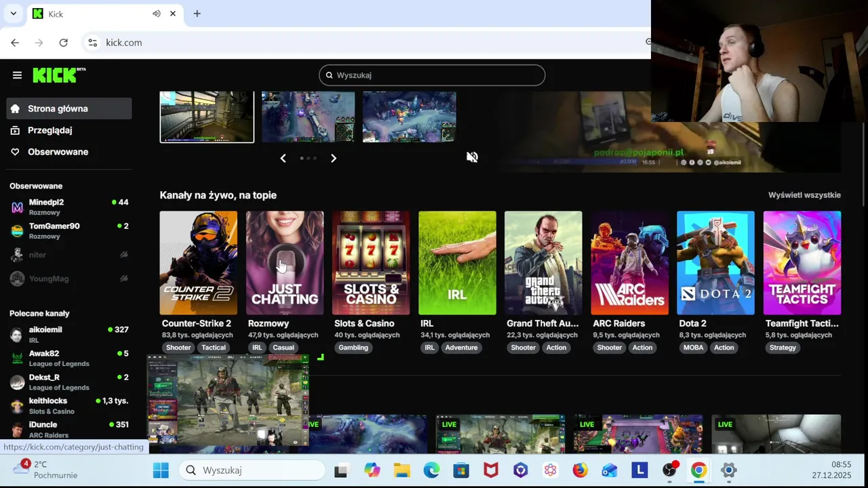Click Tactical tag under Counter-Strike 2

214,348
